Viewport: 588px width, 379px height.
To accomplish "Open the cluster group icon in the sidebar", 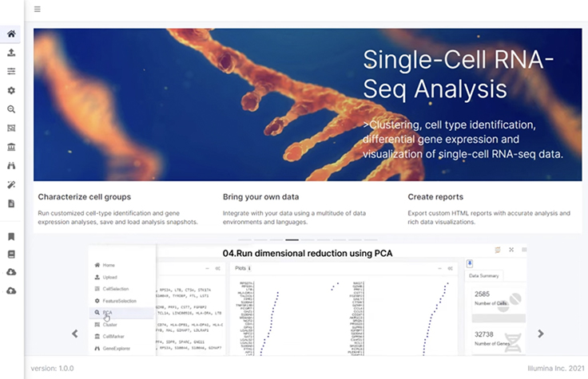I will (11, 128).
